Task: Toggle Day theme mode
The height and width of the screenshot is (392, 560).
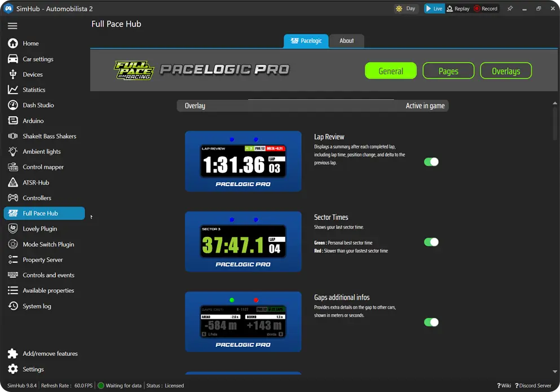Action: coord(406,8)
